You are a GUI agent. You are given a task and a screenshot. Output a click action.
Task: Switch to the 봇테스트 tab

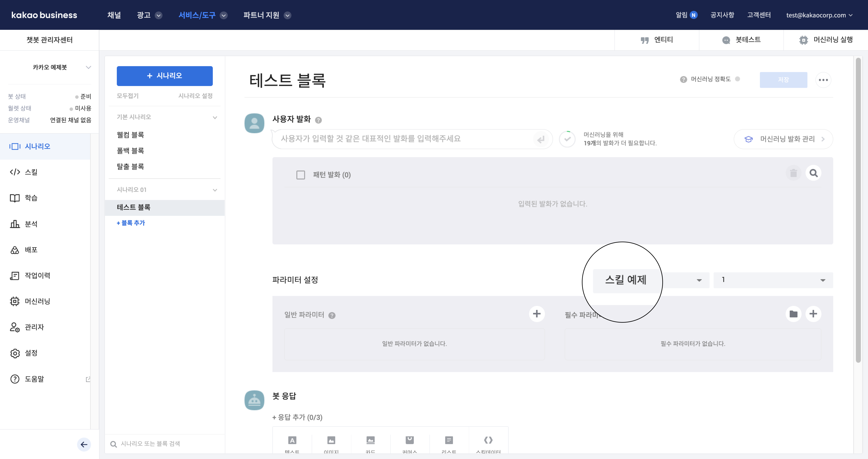tap(741, 40)
